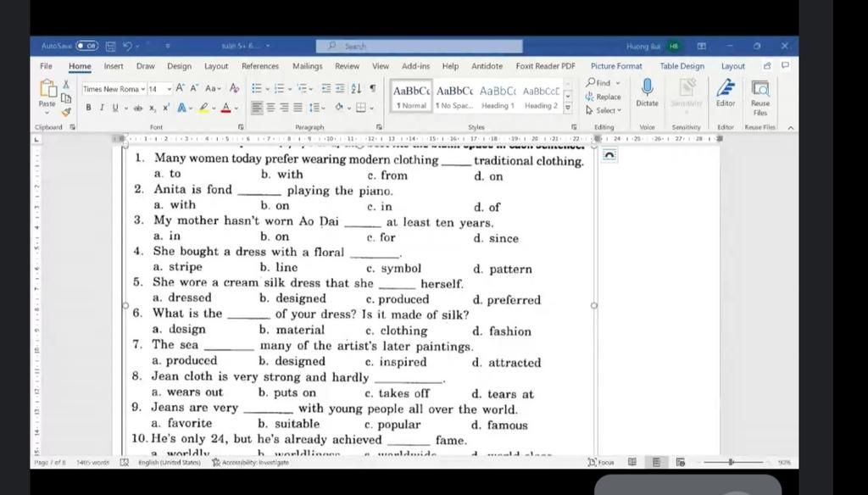Apply yellow text highlight color

(x=203, y=108)
